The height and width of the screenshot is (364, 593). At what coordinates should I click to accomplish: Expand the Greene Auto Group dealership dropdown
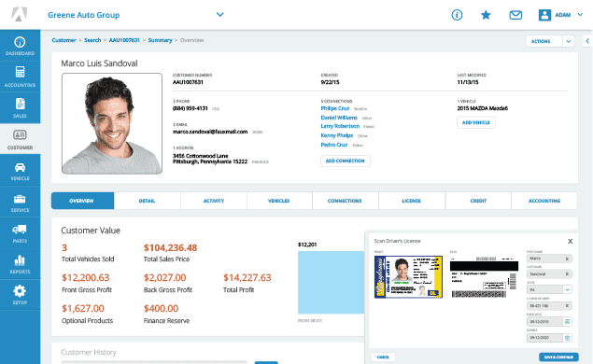click(x=219, y=14)
